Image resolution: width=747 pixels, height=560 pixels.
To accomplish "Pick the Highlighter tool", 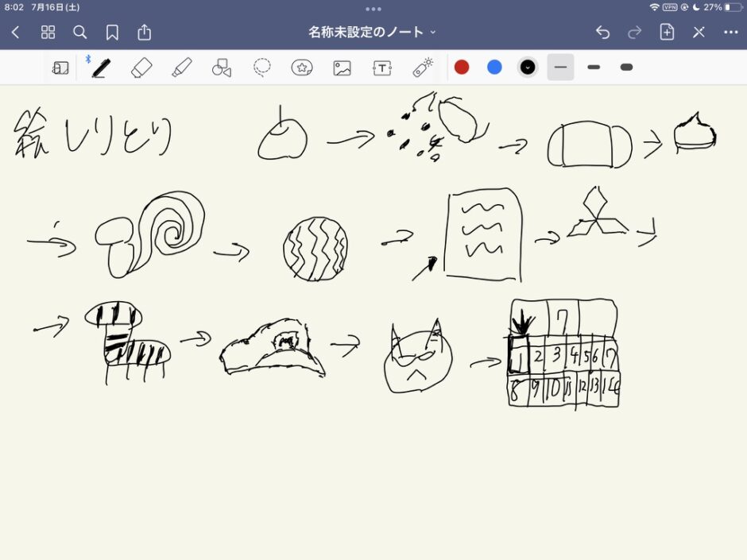I will coord(181,68).
